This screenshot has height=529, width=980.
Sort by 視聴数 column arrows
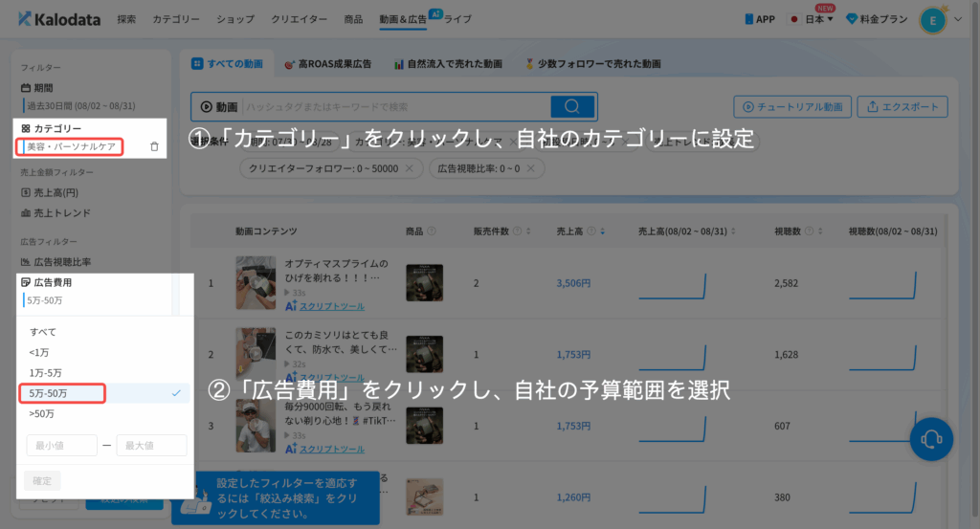coord(820,231)
